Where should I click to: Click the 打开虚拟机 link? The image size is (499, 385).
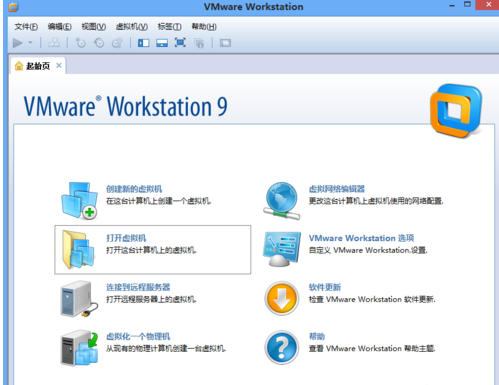[x=126, y=238]
